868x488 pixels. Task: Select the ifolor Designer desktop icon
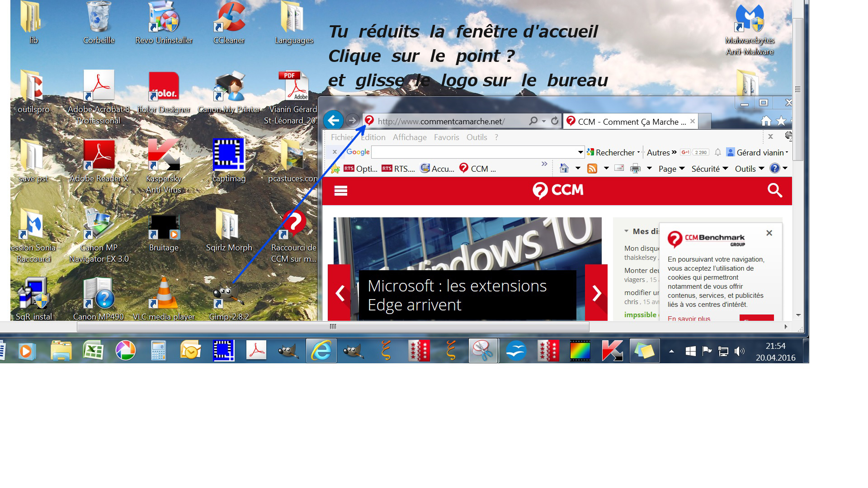pos(164,93)
